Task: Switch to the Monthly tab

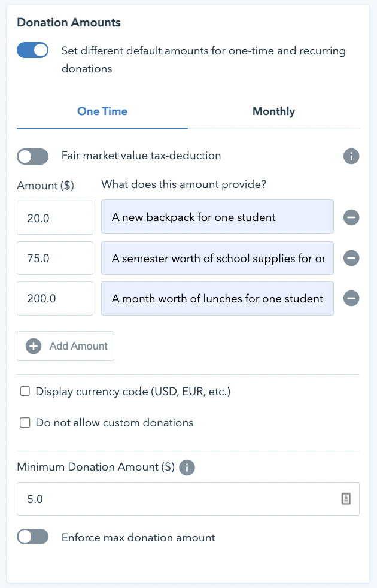Action: [x=273, y=111]
